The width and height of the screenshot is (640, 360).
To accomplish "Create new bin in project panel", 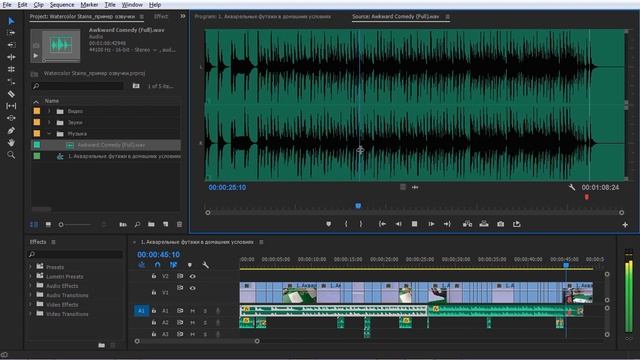I will click(x=151, y=224).
